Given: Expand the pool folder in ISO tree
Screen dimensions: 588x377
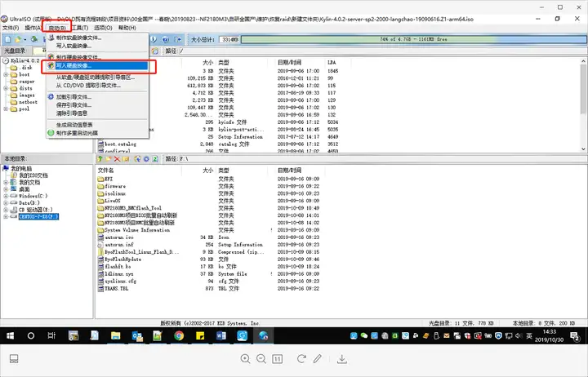Looking at the screenshot, I should point(6,109).
